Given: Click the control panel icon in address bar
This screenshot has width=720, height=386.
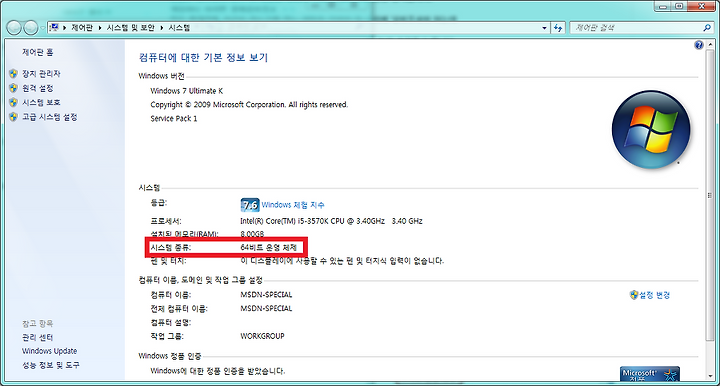Looking at the screenshot, I should click(x=54, y=28).
